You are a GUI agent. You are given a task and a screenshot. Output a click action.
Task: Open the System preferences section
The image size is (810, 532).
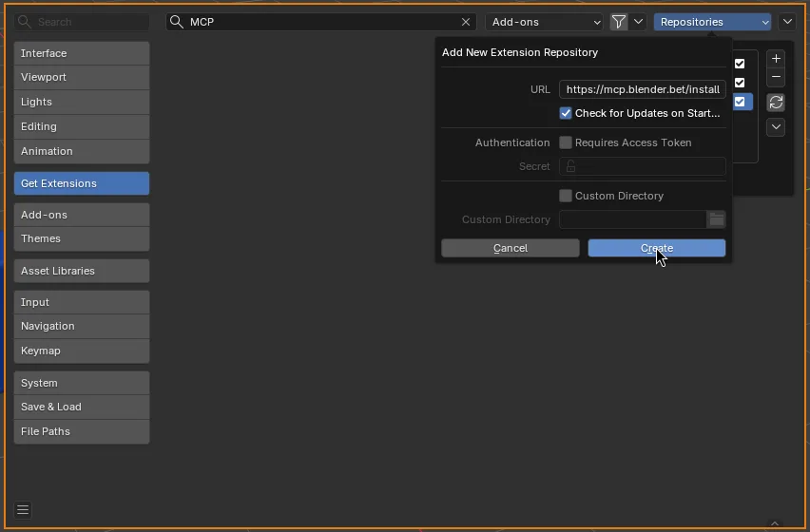click(x=82, y=383)
